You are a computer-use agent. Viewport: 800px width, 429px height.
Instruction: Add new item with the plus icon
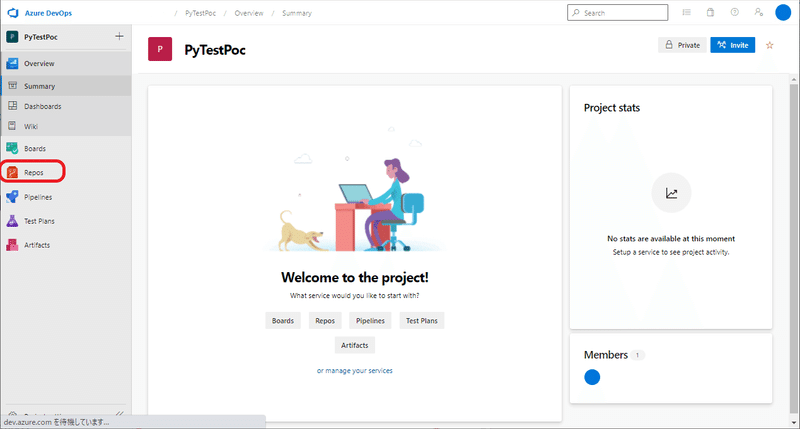(x=119, y=36)
